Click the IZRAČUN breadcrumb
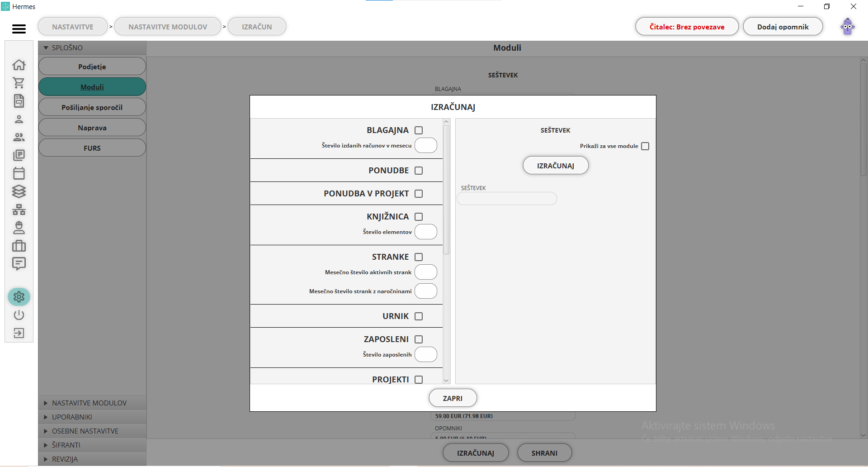Image resolution: width=868 pixels, height=467 pixels. coord(257,27)
